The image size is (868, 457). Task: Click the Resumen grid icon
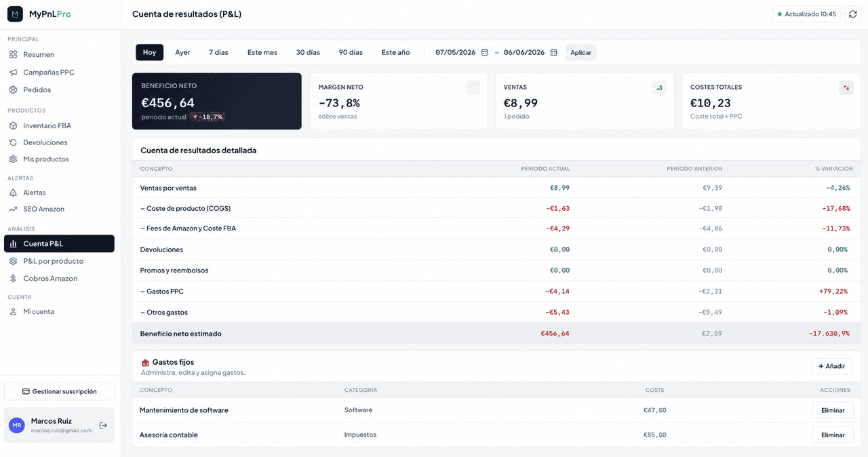(x=13, y=54)
